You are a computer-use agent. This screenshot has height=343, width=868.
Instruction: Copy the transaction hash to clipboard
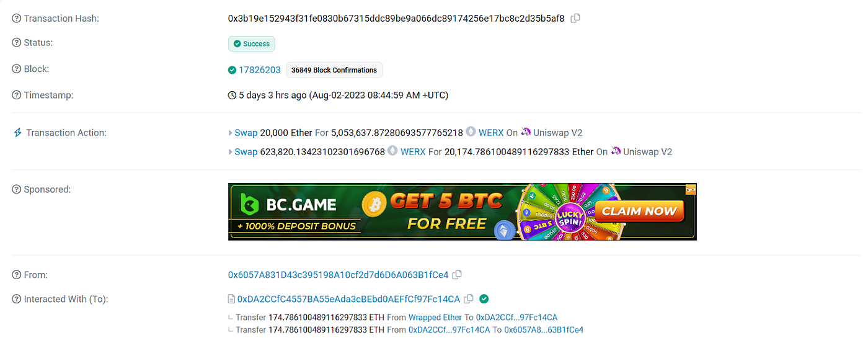575,19
